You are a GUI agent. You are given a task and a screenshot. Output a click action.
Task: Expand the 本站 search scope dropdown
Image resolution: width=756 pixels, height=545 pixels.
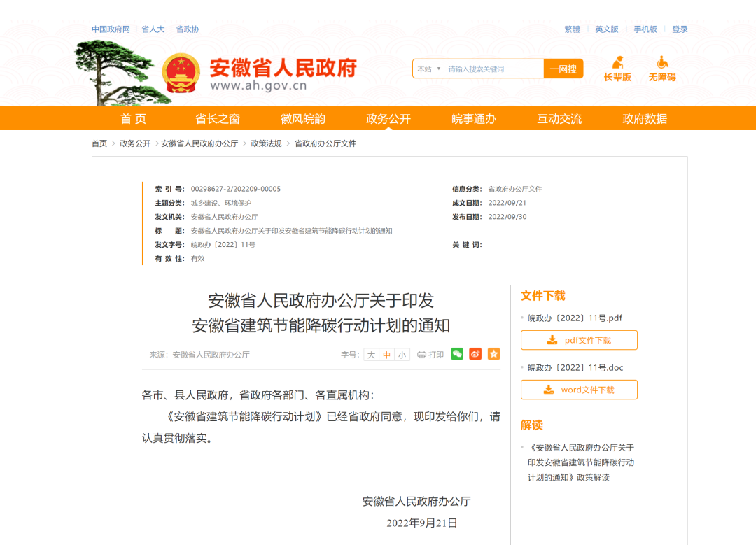429,69
